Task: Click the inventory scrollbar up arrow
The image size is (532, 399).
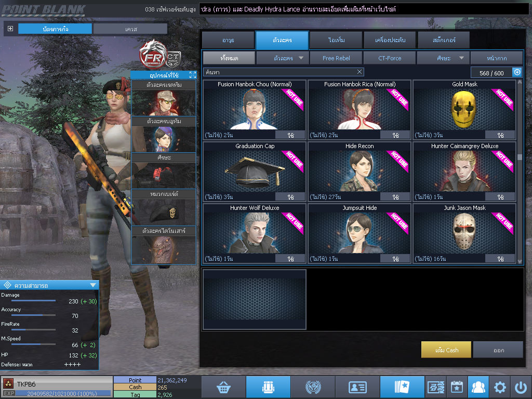Action: pos(520,82)
